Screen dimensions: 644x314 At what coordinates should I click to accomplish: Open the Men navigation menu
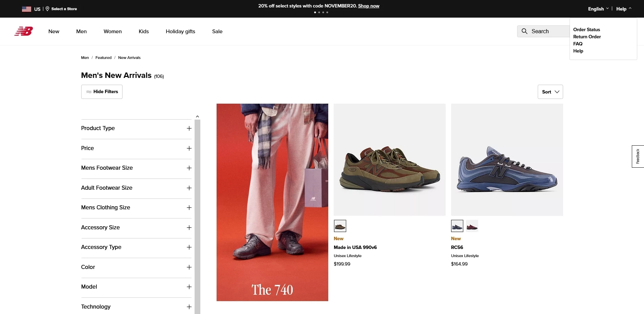coord(81,31)
